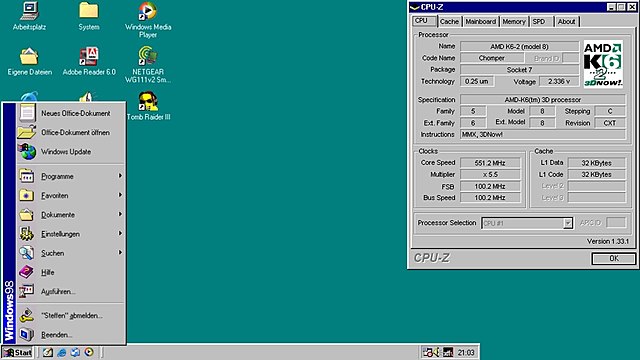Viewport: 640px width, 360px height.
Task: Click the L1 Code 32 KBytes value
Action: (x=596, y=174)
